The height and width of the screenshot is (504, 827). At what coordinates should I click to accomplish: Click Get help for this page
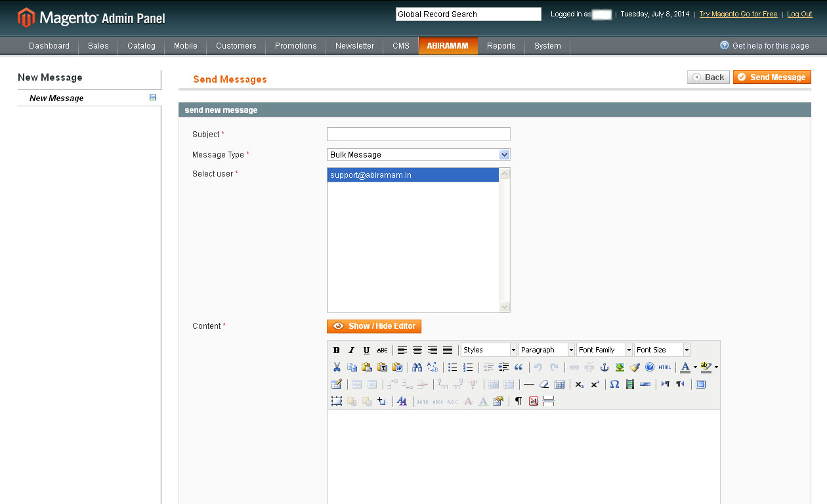point(765,46)
